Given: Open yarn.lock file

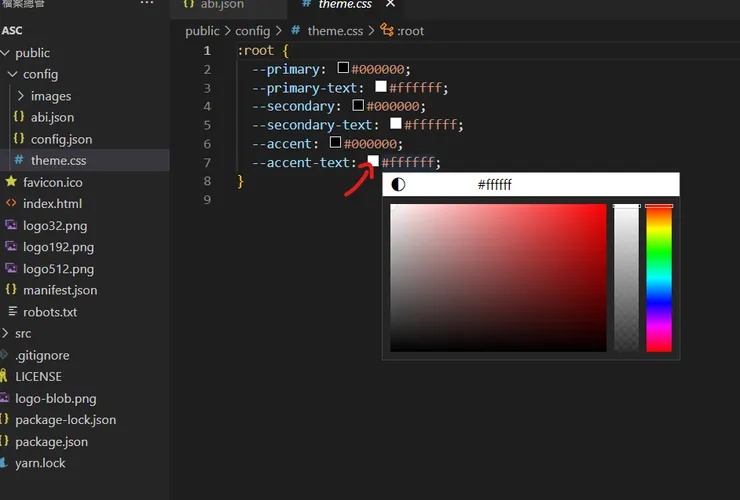Looking at the screenshot, I should pyautogui.click(x=40, y=463).
